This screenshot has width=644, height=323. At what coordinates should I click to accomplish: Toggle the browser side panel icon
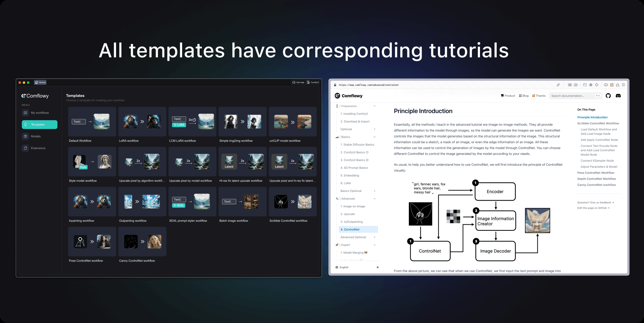pos(624,85)
